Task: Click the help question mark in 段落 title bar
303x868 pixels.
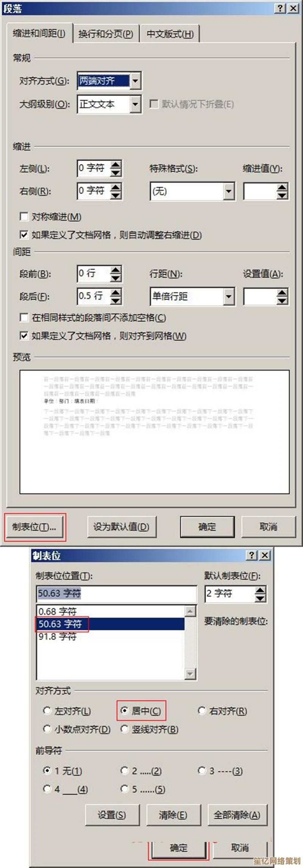Action: [280, 9]
